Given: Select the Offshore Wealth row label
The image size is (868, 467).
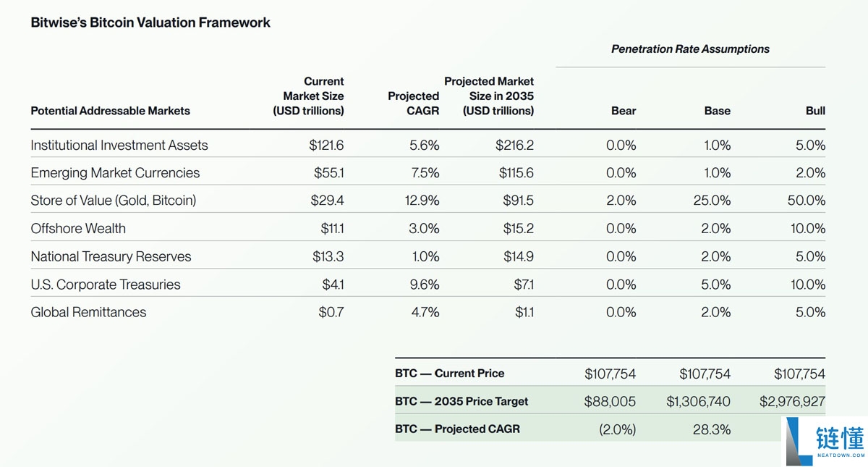Looking at the screenshot, I should pos(78,229).
